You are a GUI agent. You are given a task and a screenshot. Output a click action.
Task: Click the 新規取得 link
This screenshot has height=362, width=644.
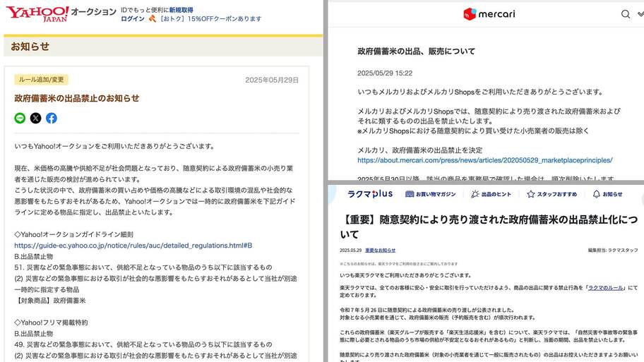tap(181, 10)
